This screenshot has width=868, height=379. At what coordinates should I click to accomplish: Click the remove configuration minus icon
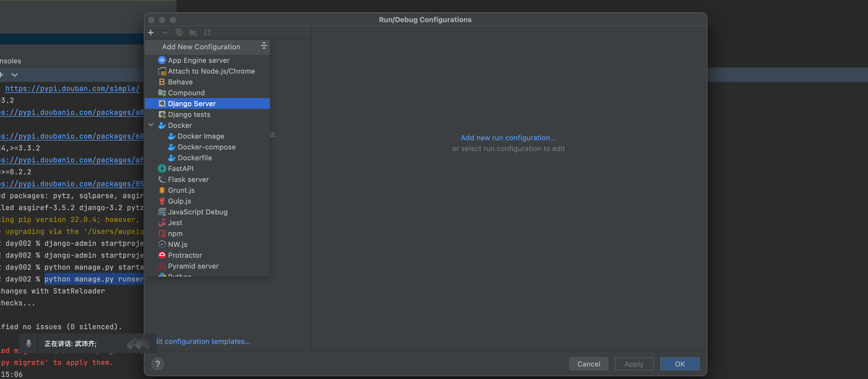tap(165, 32)
